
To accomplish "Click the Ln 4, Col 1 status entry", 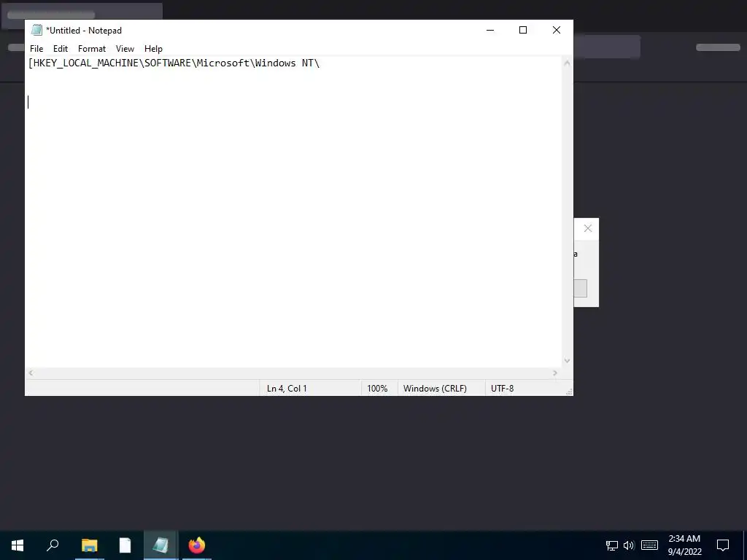I will 287,389.
